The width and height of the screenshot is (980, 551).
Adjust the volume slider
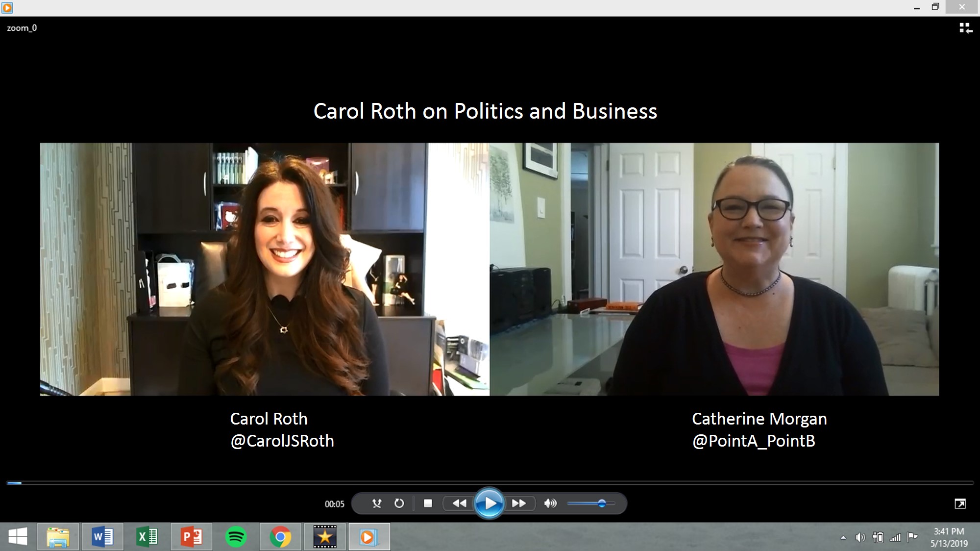coord(602,503)
